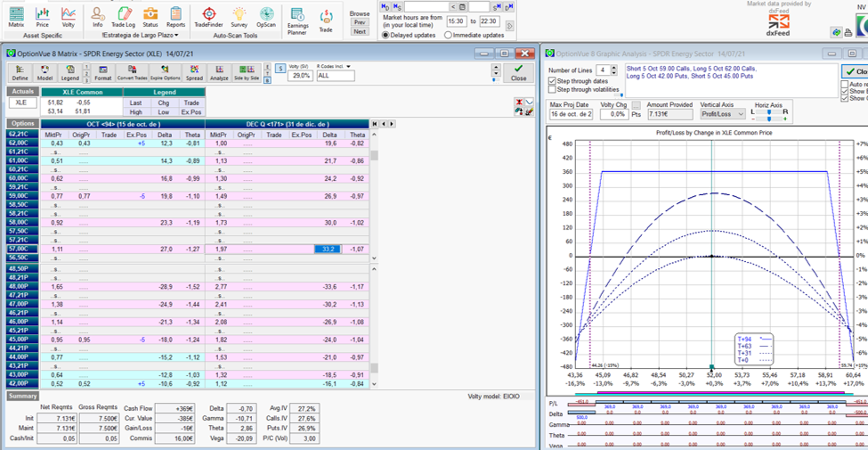Click XLE symbol button in Actuals

[21, 102]
